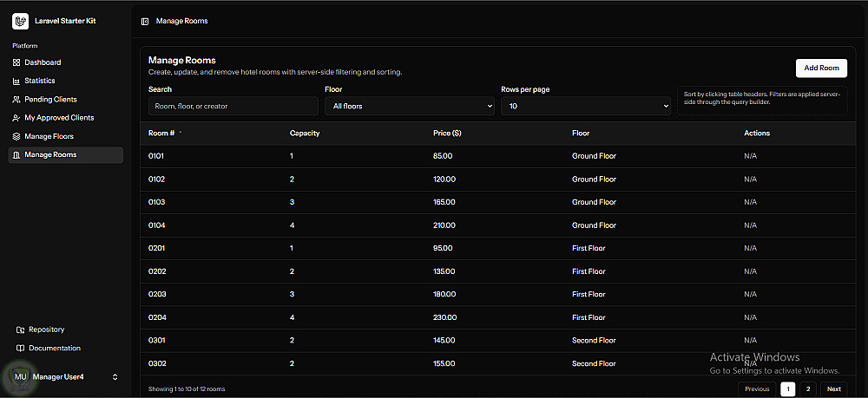Expand the Manager User4 account menu

pyautogui.click(x=115, y=377)
